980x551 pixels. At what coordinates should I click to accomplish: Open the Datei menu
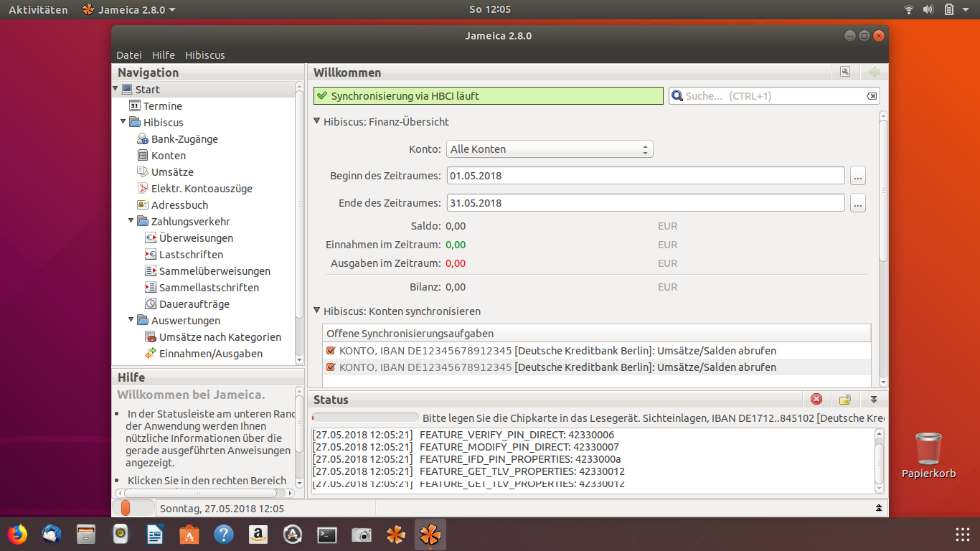pyautogui.click(x=129, y=55)
